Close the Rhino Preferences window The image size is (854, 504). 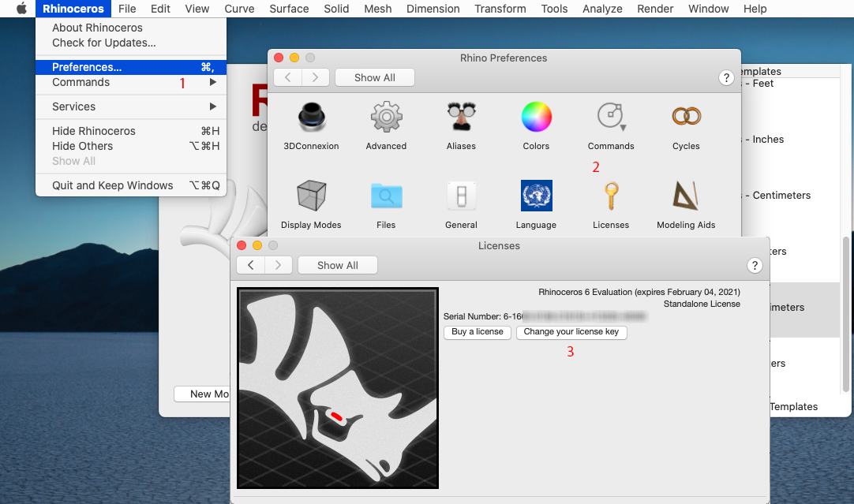pos(279,58)
